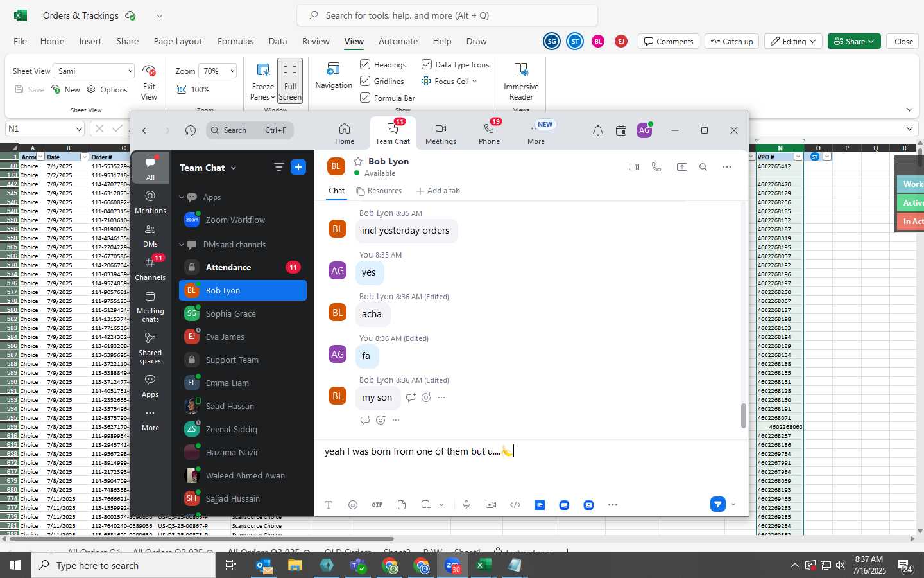Open the Excel File menu

(x=21, y=41)
